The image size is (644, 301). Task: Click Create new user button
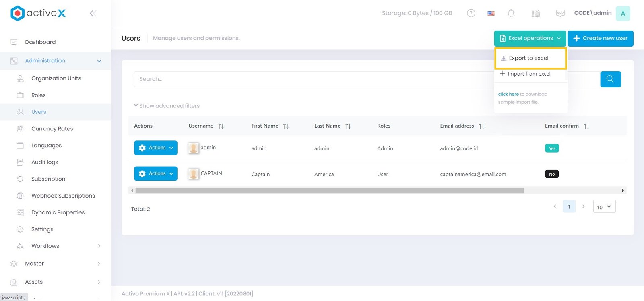tap(600, 38)
